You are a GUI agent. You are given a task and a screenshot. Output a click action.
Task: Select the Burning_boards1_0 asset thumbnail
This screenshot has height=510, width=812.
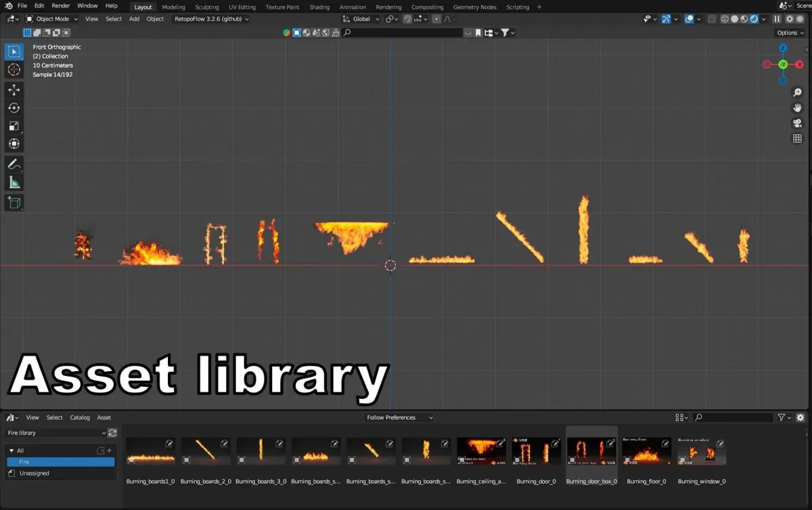[150, 451]
